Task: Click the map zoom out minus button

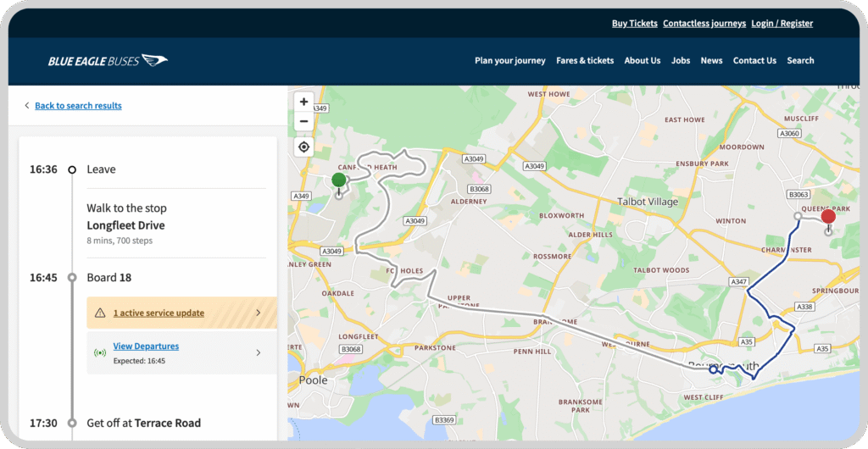Action: pos(304,122)
